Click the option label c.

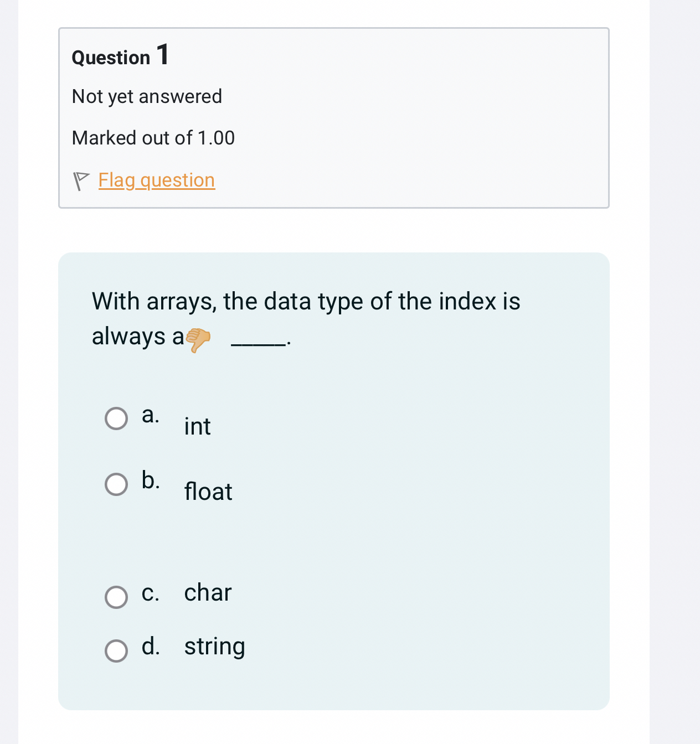(150, 592)
